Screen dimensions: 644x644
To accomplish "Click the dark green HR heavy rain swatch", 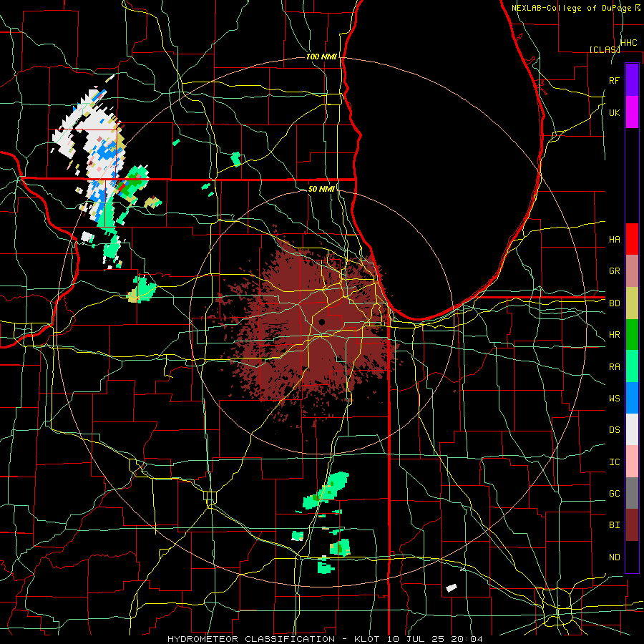I will click(632, 335).
